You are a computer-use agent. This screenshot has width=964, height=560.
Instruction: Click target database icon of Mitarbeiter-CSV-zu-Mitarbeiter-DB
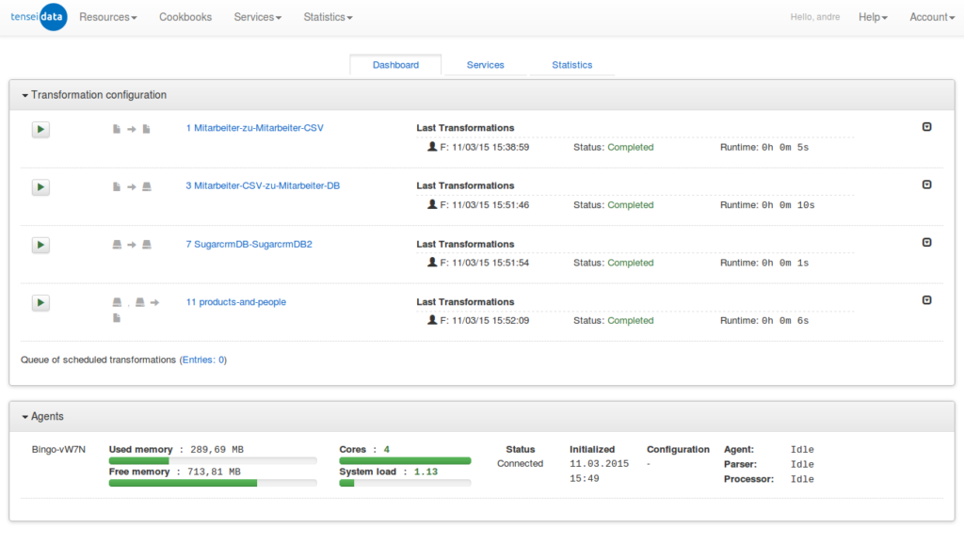[147, 187]
